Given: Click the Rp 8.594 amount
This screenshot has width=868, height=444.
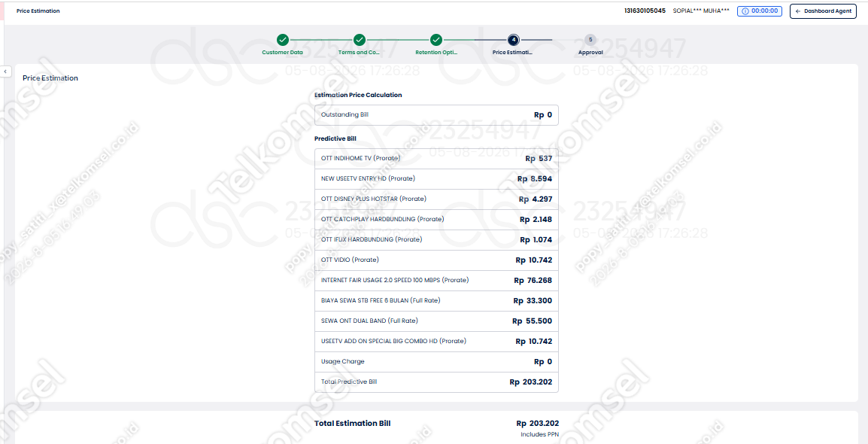Looking at the screenshot, I should 535,179.
